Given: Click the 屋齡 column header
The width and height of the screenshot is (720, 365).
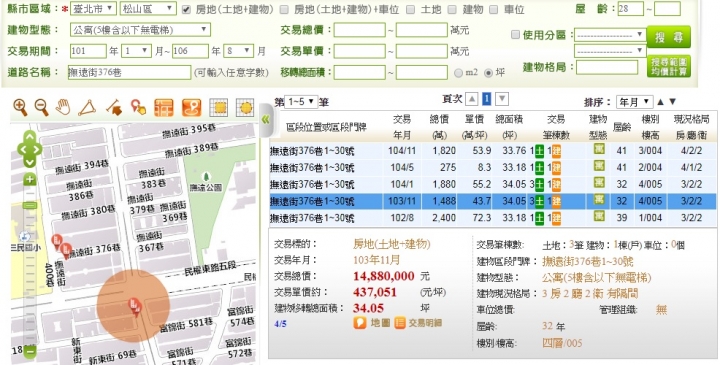Looking at the screenshot, I should 622,127.
